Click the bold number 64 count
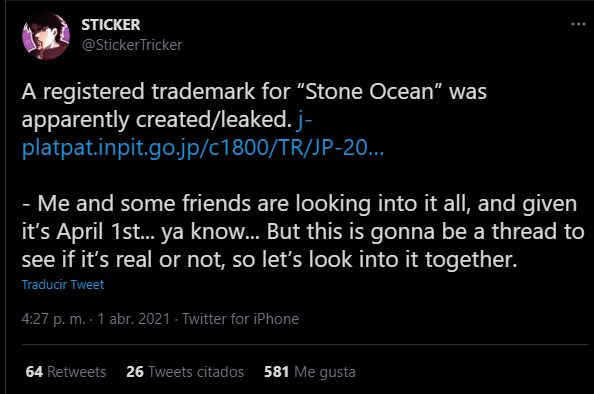 (x=34, y=372)
